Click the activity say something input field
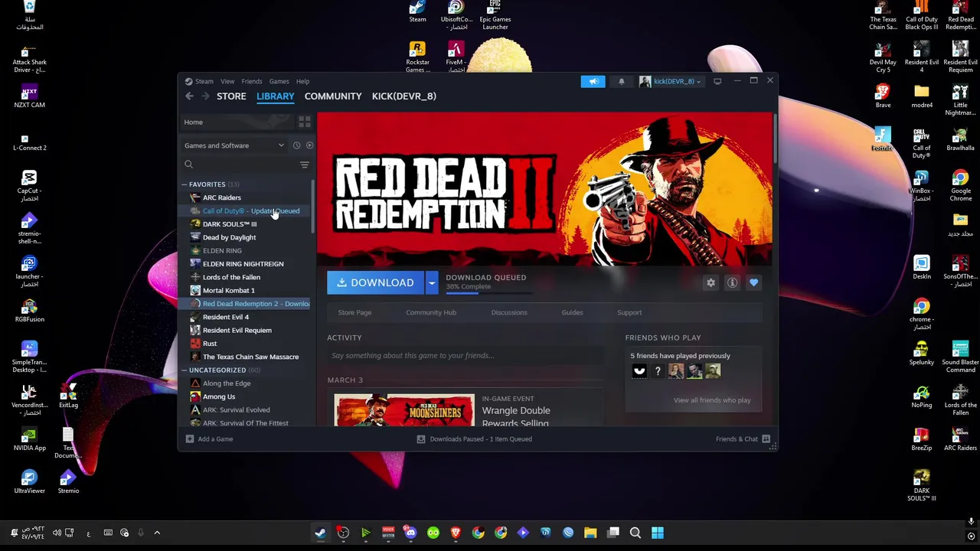The width and height of the screenshot is (980, 551). [465, 356]
